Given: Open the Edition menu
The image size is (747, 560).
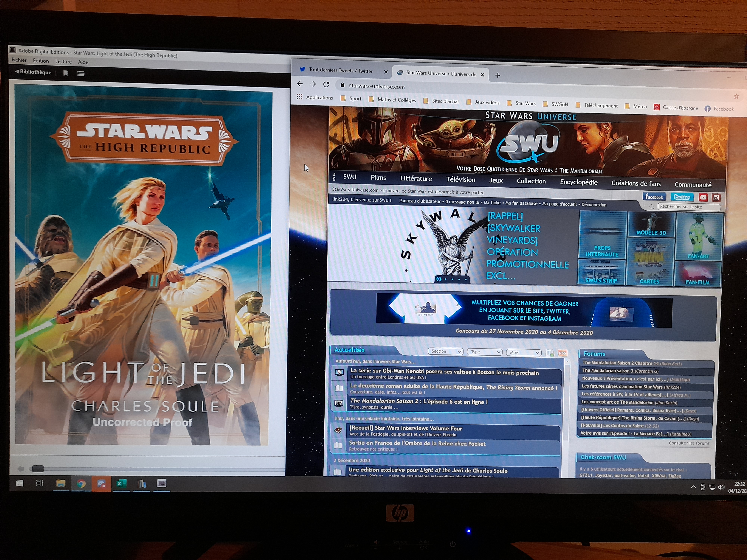Looking at the screenshot, I should [41, 61].
